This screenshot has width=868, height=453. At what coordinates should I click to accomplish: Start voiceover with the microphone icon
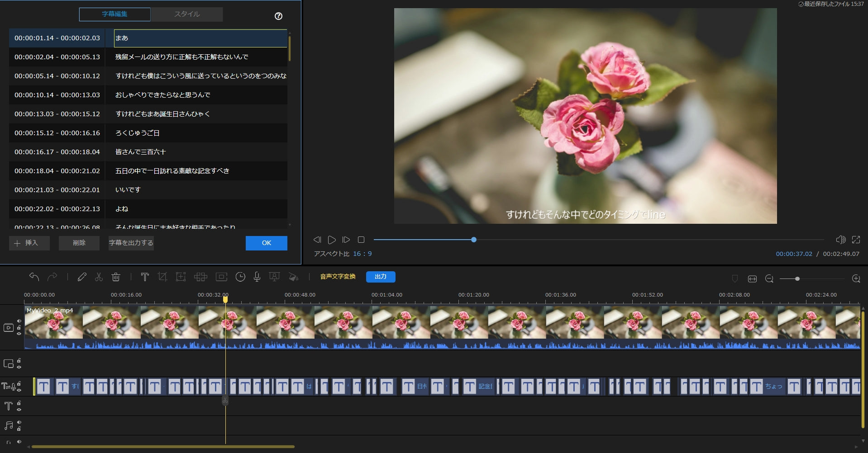coord(257,277)
